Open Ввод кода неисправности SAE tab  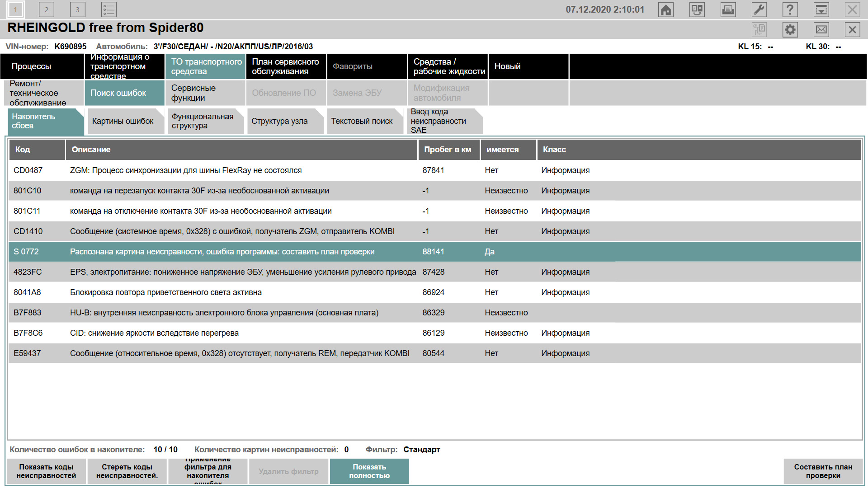(x=445, y=121)
